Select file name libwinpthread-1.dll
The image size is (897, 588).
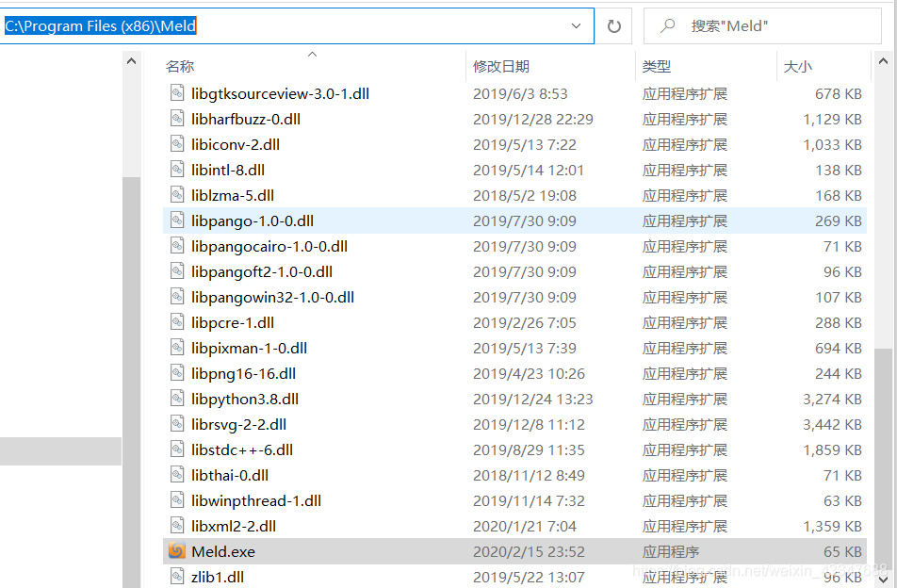tap(256, 501)
